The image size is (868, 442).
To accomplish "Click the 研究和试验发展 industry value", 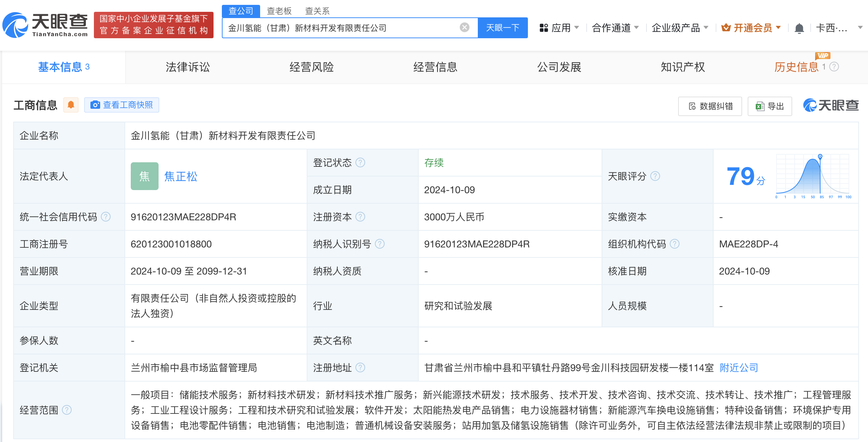I will click(458, 306).
